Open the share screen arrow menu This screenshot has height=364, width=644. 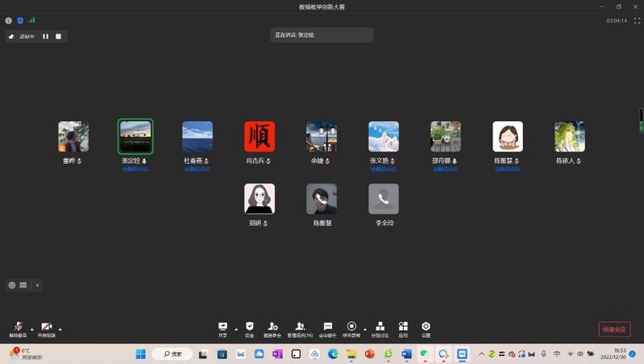235,328
